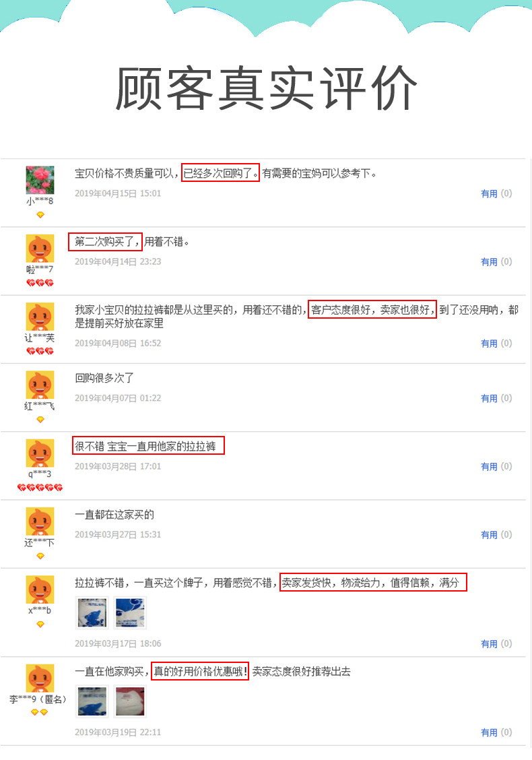Click the avatar of user 红***飞
The image size is (532, 760).
[40, 385]
